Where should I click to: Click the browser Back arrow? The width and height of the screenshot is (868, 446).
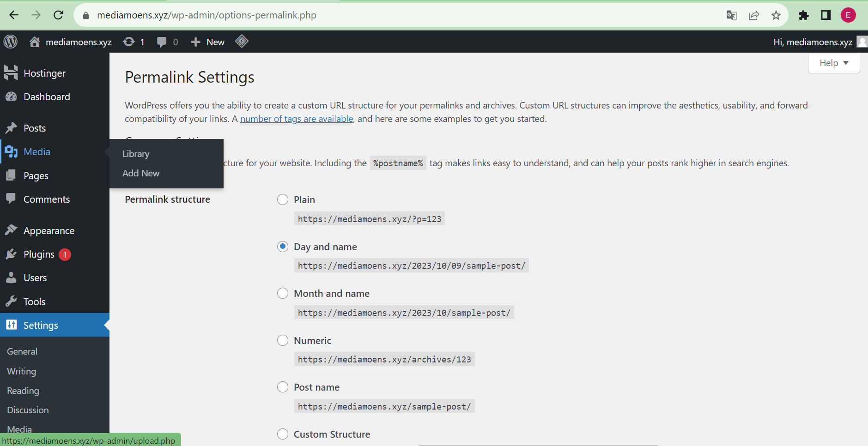point(14,15)
